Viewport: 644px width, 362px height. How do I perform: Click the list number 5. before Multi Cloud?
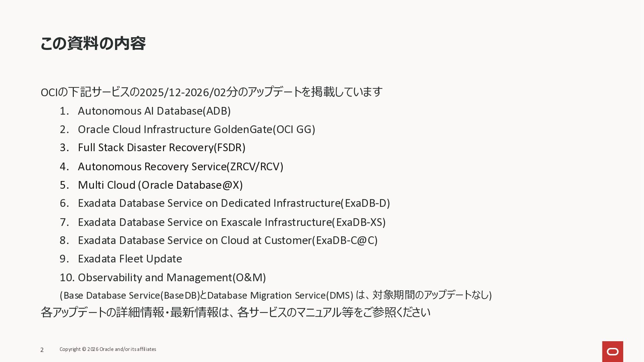tap(64, 185)
